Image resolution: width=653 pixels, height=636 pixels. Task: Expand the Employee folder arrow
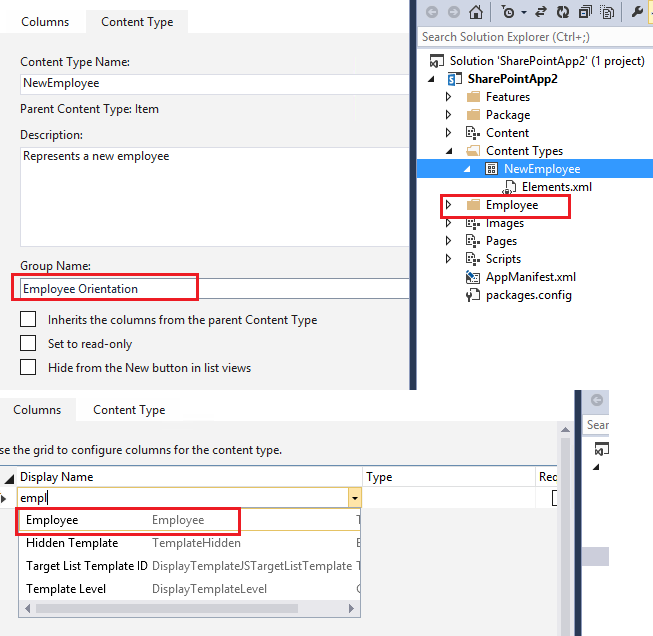(x=448, y=205)
